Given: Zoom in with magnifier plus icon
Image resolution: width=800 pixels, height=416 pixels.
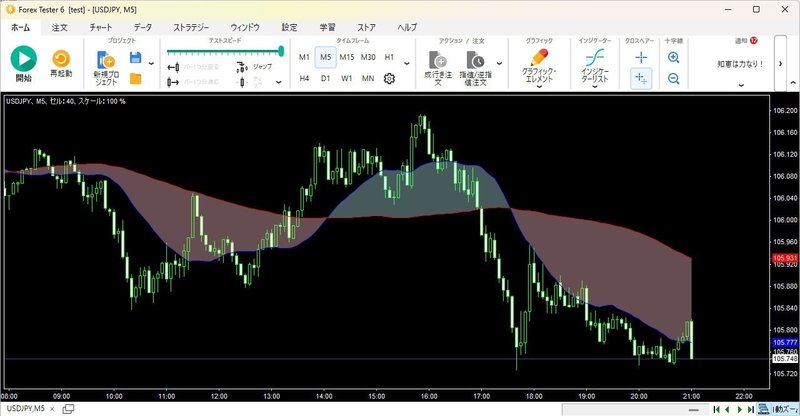Looking at the screenshot, I should tap(673, 58).
